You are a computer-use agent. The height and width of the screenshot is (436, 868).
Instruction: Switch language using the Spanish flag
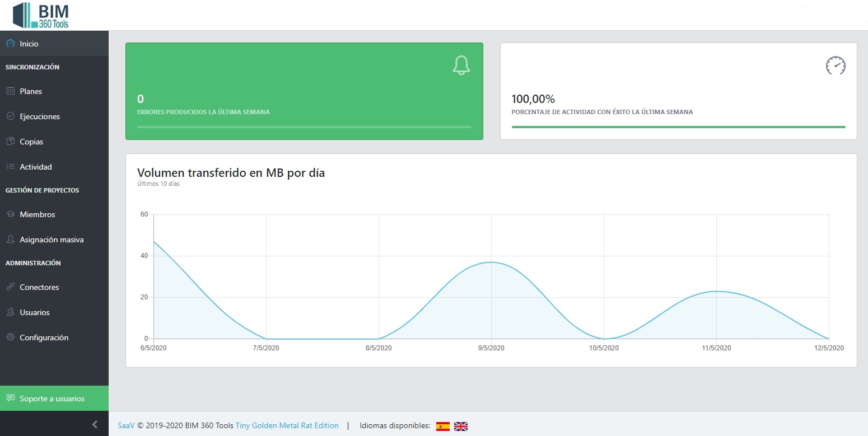[442, 426]
